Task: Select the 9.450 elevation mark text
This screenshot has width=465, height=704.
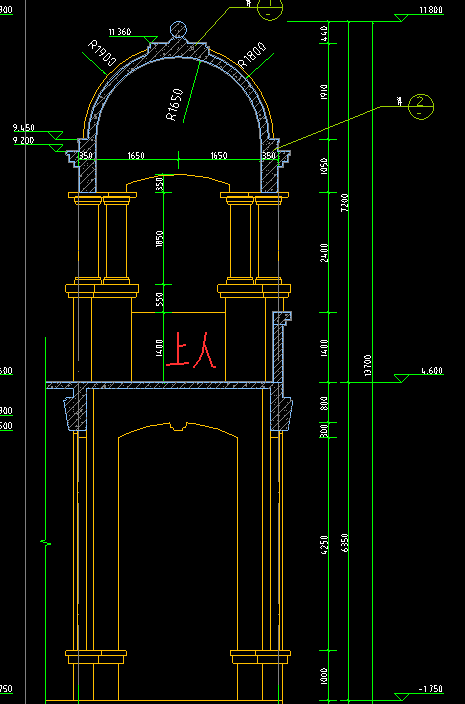Action: coord(24,128)
